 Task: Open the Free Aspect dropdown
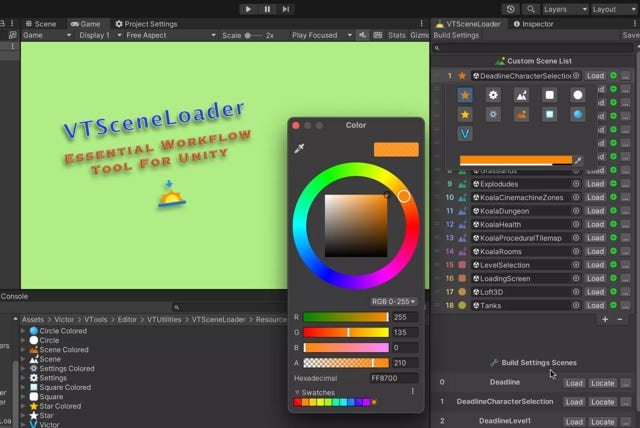pos(170,35)
